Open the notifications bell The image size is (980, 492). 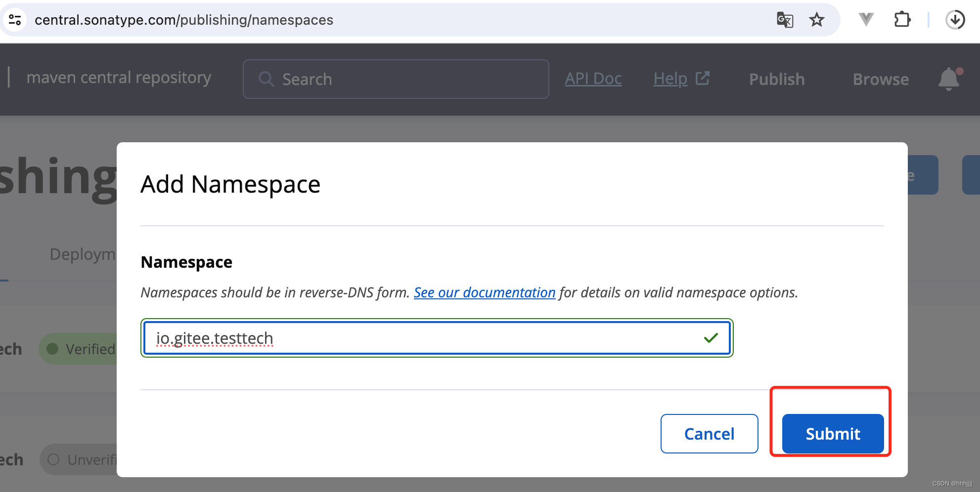click(x=949, y=79)
